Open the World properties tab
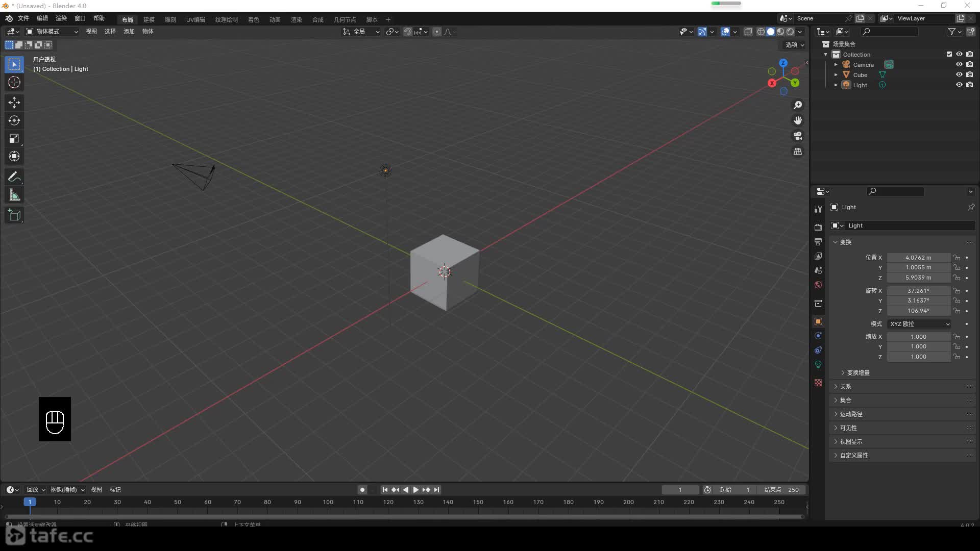The width and height of the screenshot is (980, 551). [818, 285]
